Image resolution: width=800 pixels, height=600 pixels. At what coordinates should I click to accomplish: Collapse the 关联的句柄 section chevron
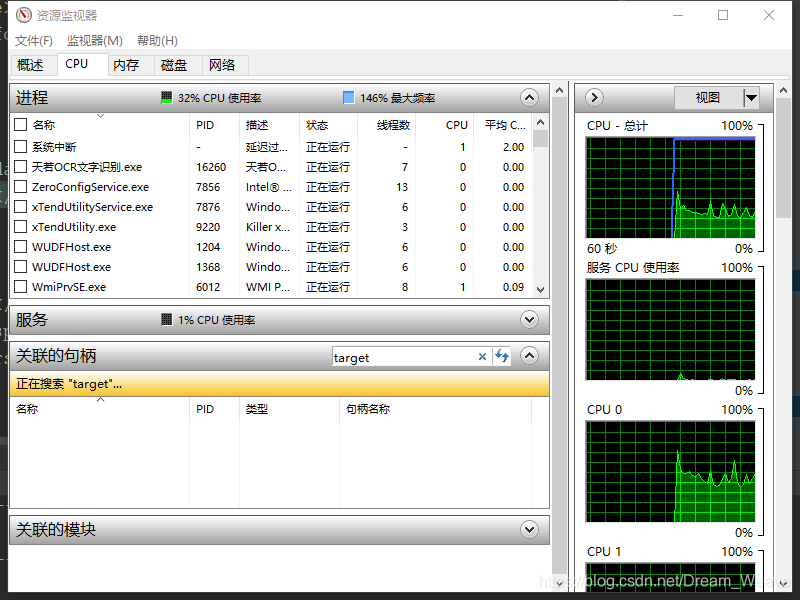[x=530, y=356]
